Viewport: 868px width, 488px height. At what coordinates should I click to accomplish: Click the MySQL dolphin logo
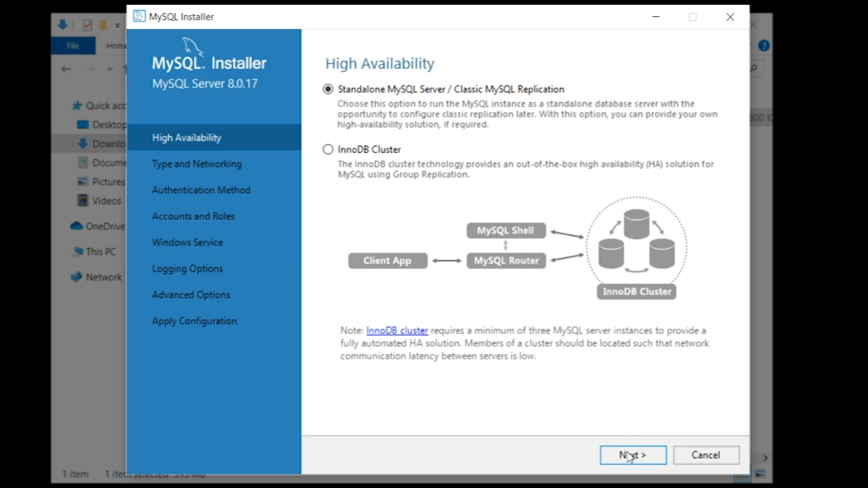192,46
